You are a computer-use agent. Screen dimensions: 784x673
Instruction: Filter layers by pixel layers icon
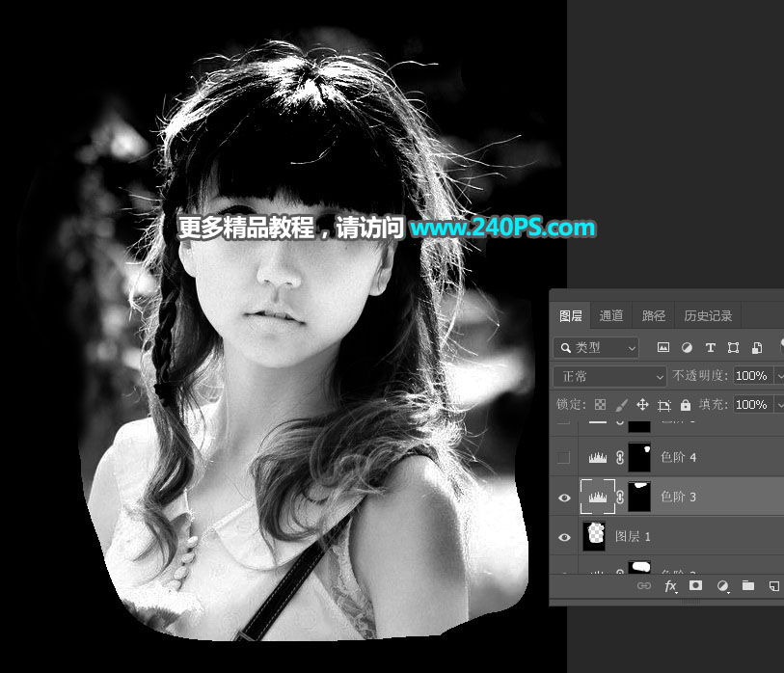tap(663, 347)
